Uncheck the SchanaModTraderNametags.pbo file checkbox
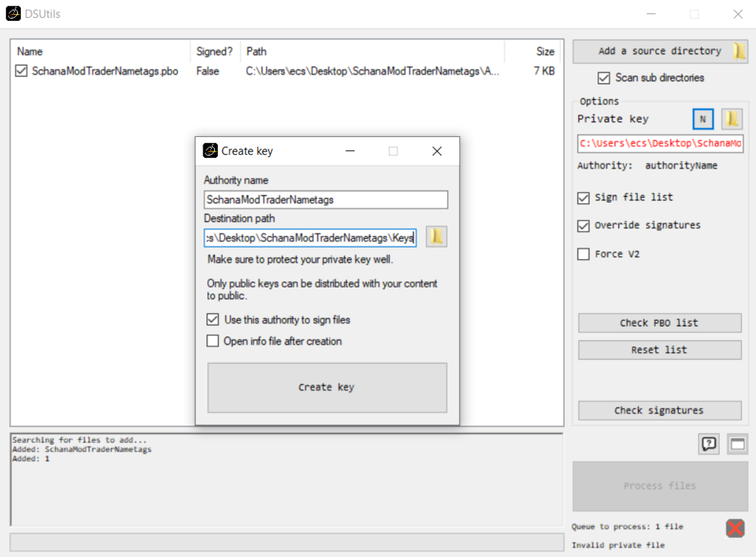Image resolution: width=756 pixels, height=557 pixels. pos(21,71)
